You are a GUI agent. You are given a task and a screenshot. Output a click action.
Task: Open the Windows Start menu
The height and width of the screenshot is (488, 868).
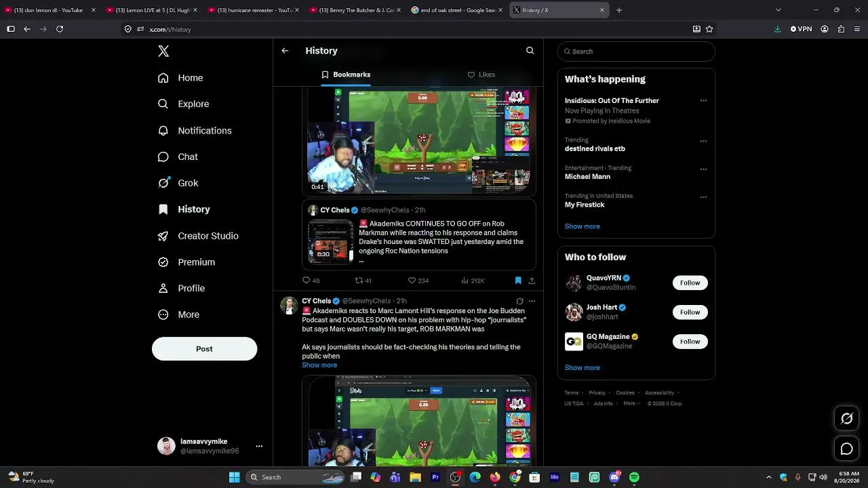pyautogui.click(x=234, y=477)
